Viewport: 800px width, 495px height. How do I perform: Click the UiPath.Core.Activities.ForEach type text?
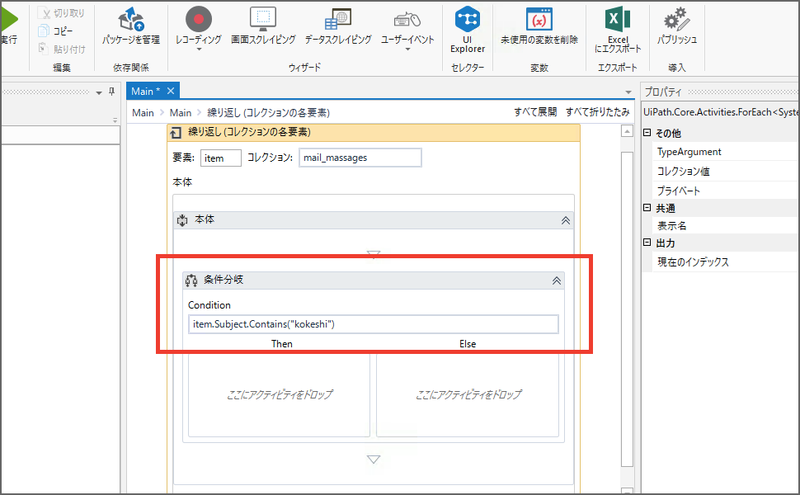[x=720, y=112]
